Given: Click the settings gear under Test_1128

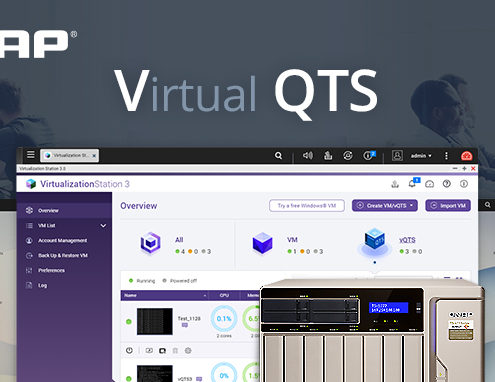Looking at the screenshot, I should pyautogui.click(x=188, y=350).
